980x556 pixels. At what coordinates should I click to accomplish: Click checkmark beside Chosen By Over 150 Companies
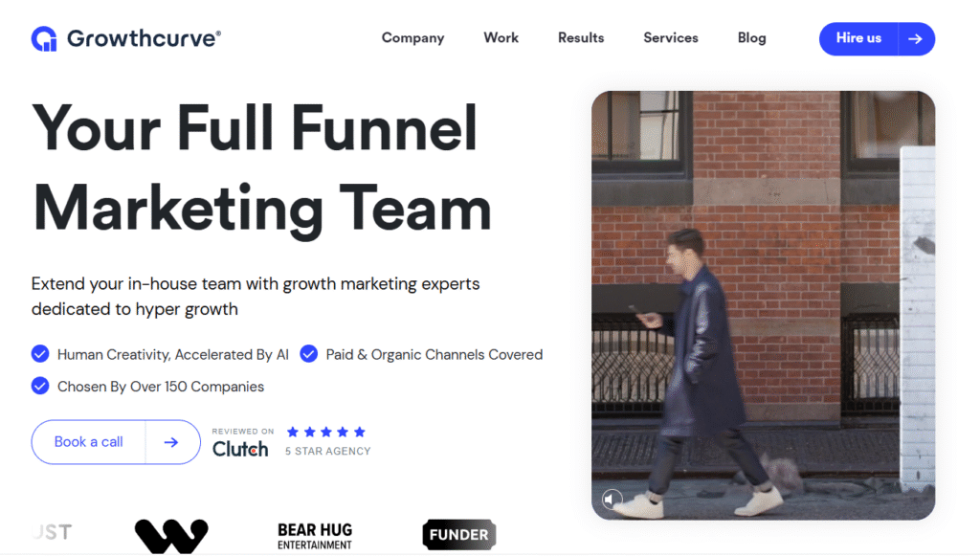coord(40,387)
